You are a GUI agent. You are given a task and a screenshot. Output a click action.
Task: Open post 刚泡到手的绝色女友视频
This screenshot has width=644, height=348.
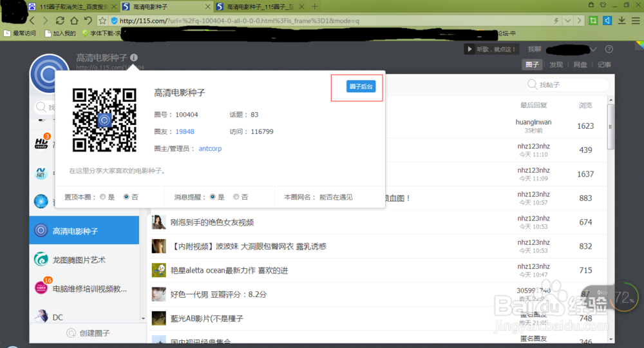coord(212,222)
